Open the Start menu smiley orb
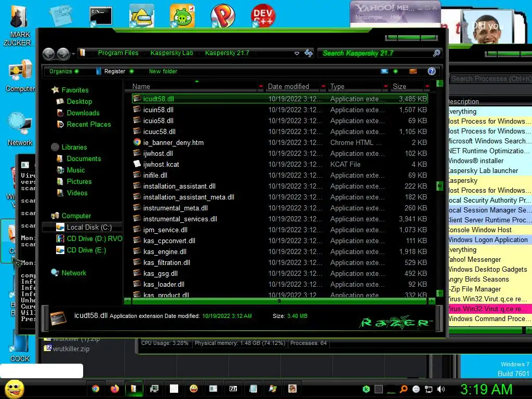532x399 pixels. (x=14, y=389)
